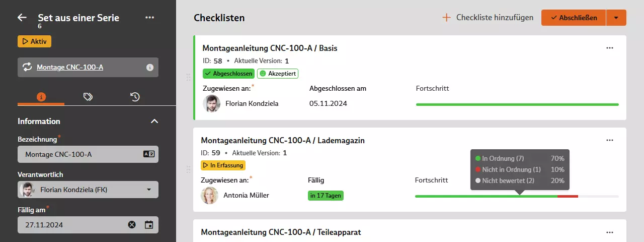
Task: Click red segment of Lademagazin progress bar
Action: [x=568, y=196]
